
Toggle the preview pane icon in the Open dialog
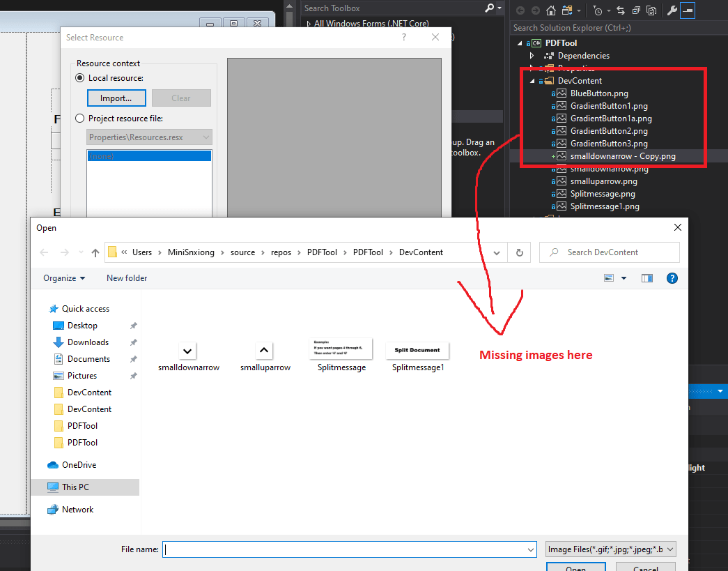click(x=646, y=277)
